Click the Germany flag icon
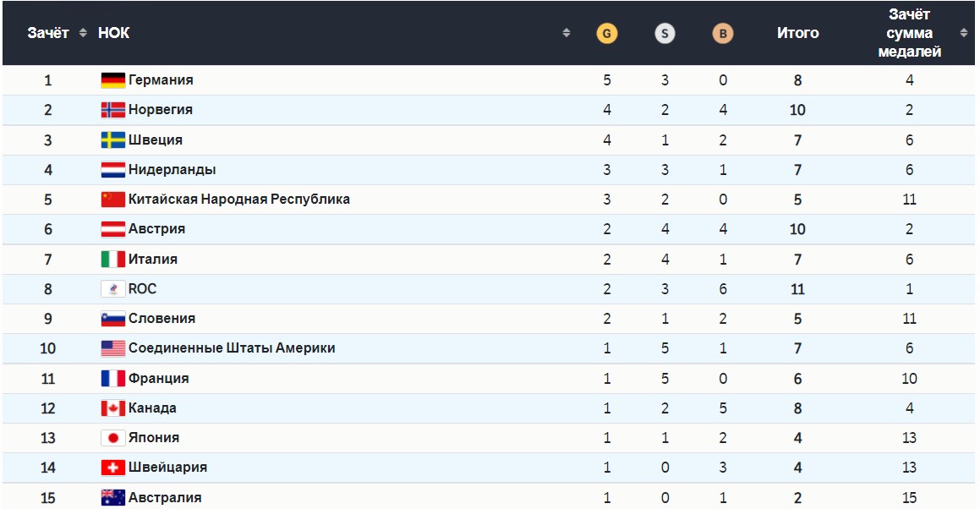The image size is (980, 509). (113, 80)
